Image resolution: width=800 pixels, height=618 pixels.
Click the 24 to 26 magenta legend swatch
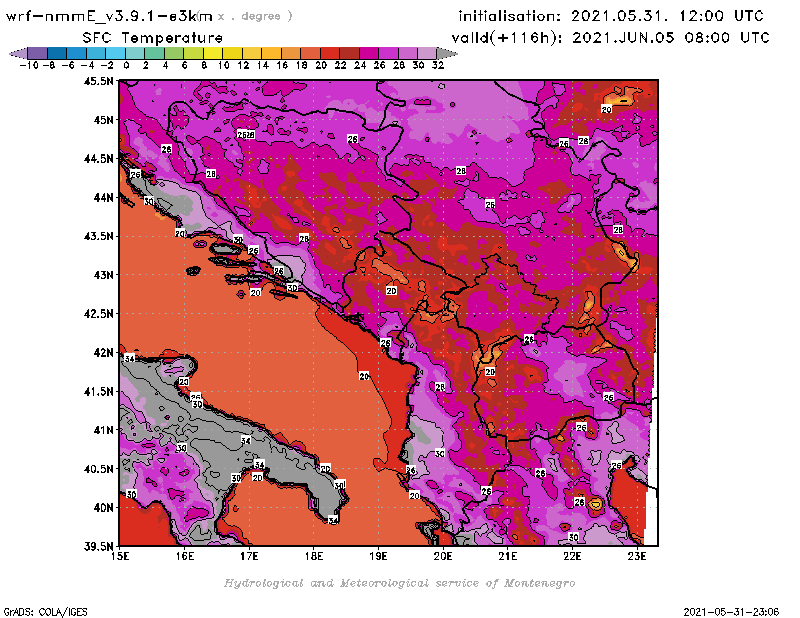(368, 53)
